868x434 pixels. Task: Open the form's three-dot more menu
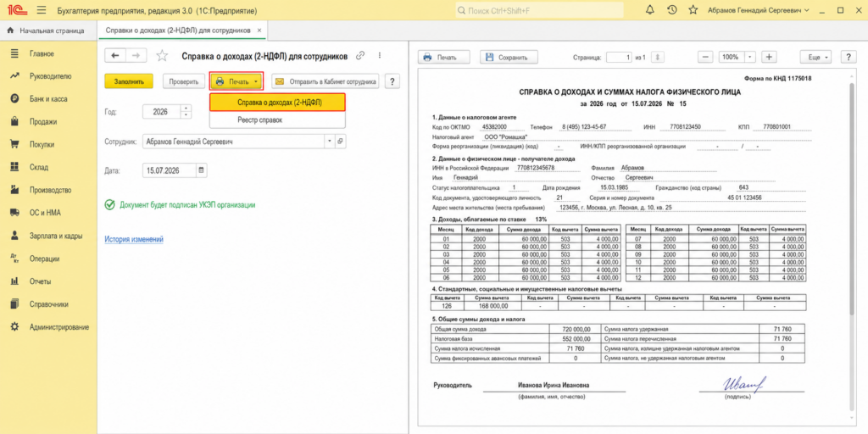[380, 55]
